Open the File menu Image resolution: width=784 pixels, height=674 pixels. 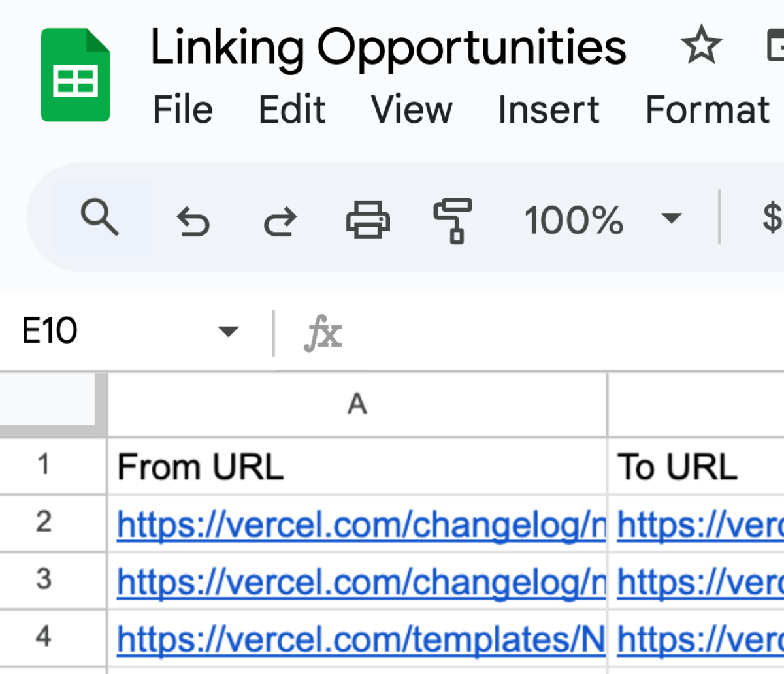click(182, 109)
